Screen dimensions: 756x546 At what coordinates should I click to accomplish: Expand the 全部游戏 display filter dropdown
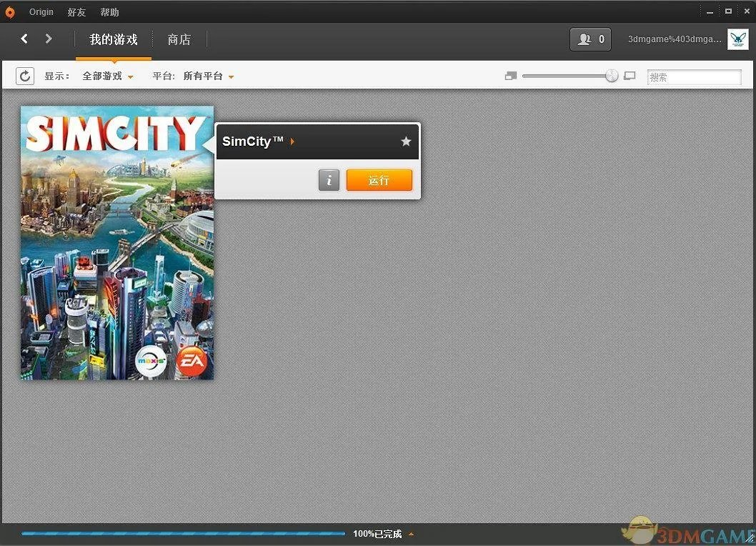[108, 76]
